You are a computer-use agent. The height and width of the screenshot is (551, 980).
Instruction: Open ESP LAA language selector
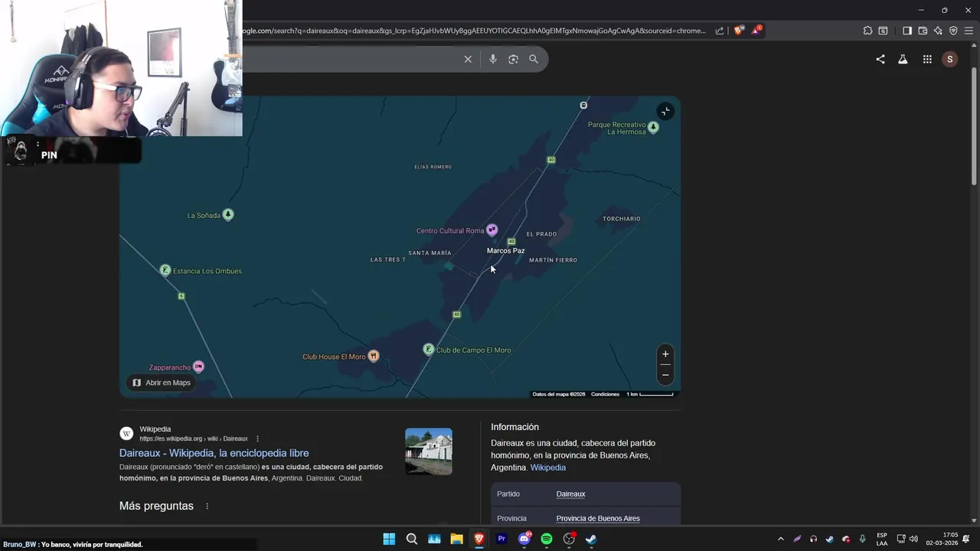pyautogui.click(x=882, y=539)
